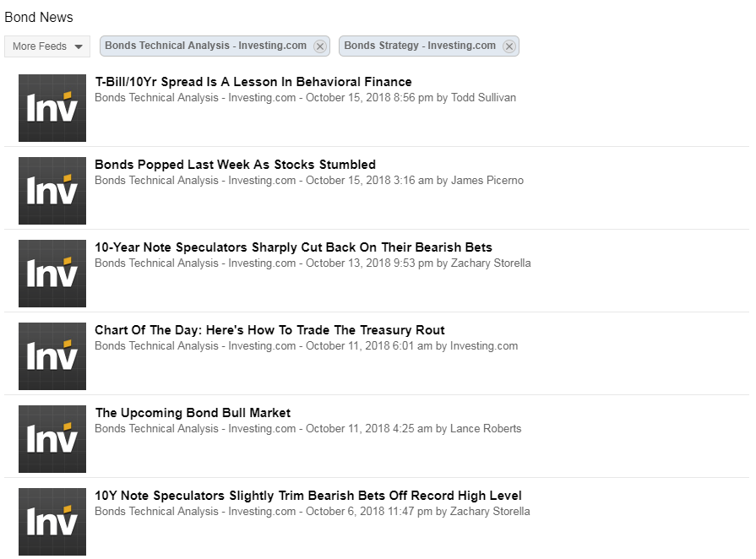756x559 pixels.
Task: Open T-Bill/10Yr Spread behavioral finance article
Action: pyautogui.click(x=253, y=82)
